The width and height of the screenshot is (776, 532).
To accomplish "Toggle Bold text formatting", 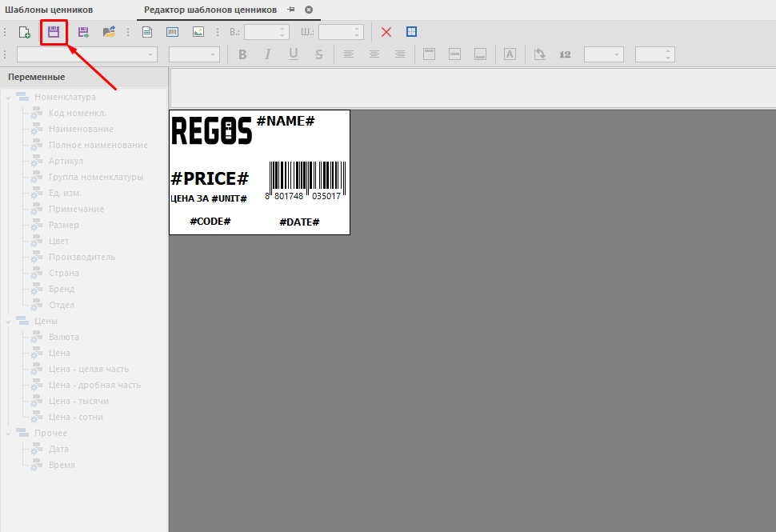I will point(242,54).
